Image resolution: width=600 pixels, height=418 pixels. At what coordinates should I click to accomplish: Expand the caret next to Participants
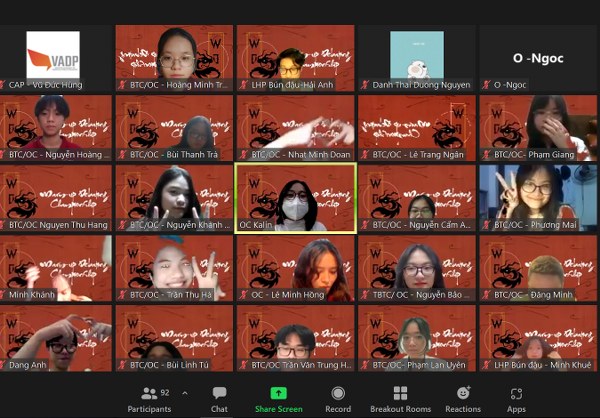click(x=184, y=393)
